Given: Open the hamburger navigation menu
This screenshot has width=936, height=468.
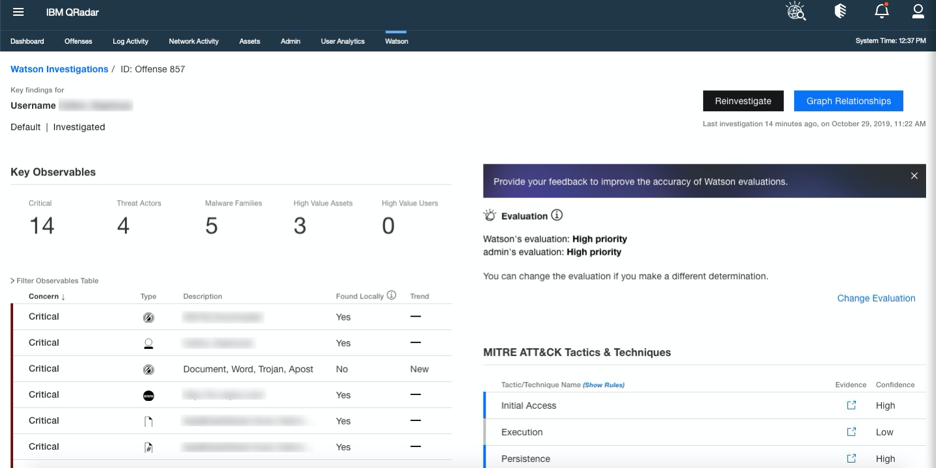Looking at the screenshot, I should (x=19, y=12).
